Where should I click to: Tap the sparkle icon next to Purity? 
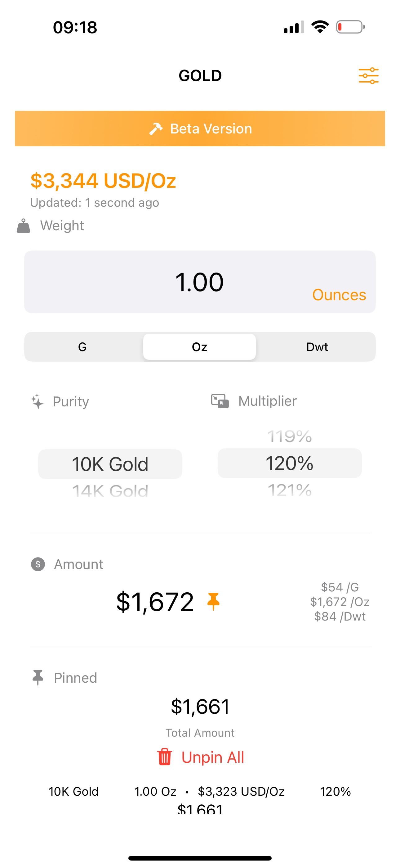(x=38, y=401)
